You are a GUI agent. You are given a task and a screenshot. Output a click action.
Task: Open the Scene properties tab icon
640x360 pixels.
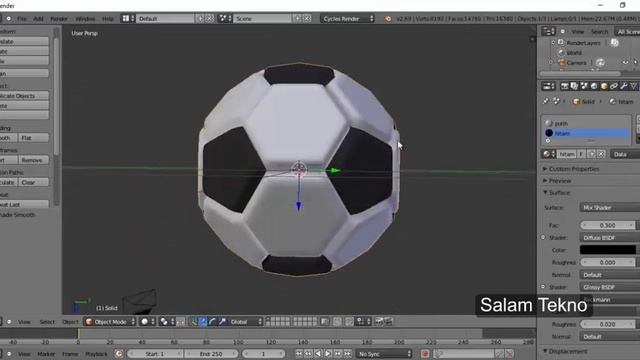584,86
